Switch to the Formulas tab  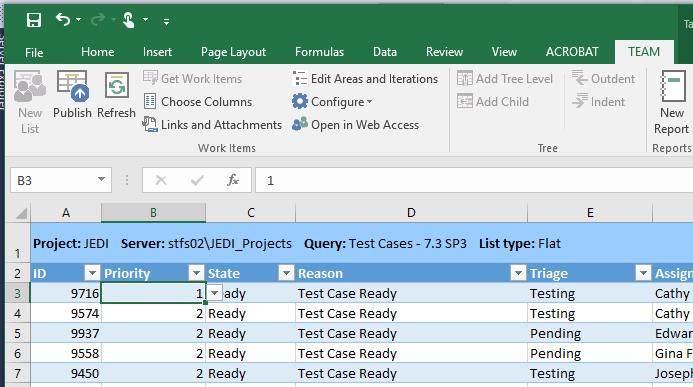click(320, 52)
